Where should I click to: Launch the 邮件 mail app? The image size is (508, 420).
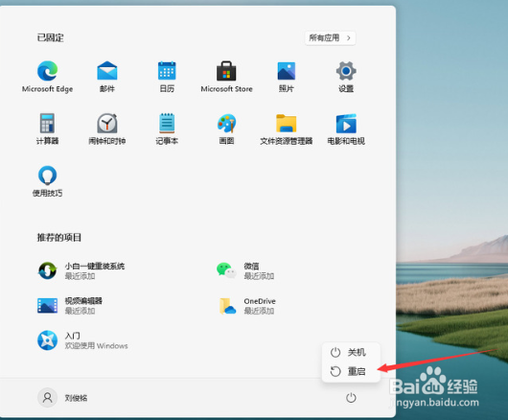pos(107,77)
